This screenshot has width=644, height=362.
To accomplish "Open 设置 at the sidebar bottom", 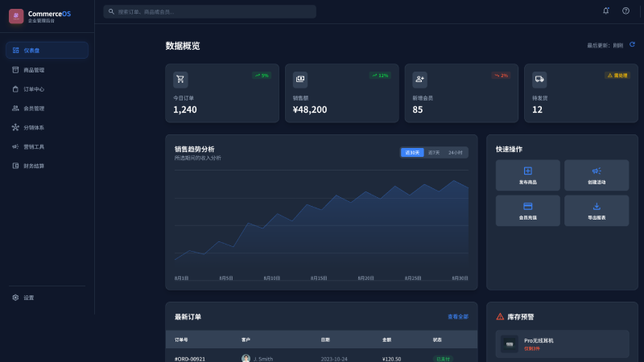I will pos(29,298).
